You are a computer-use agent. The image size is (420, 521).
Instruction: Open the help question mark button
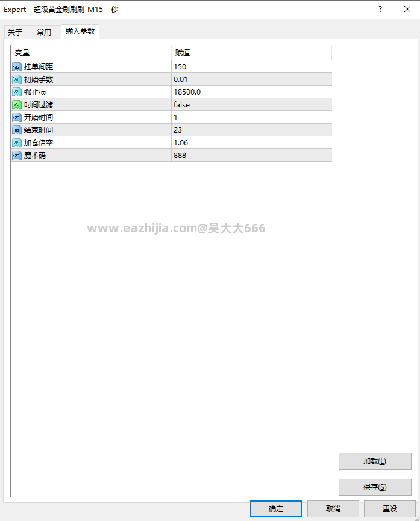coord(380,9)
